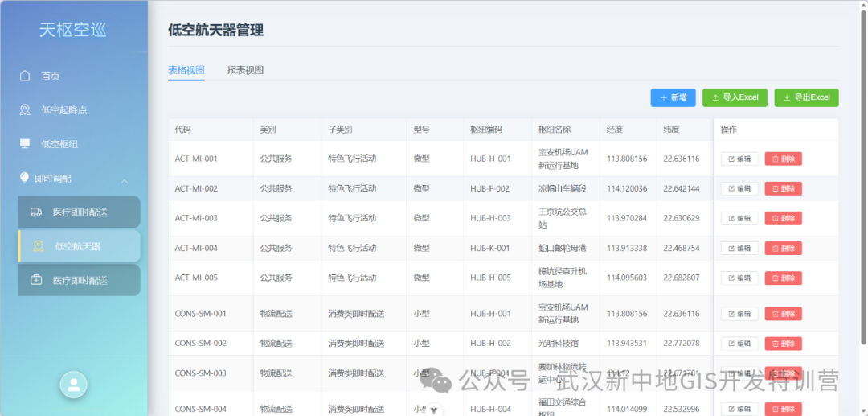
Task: Edit row ACT-MI-005
Action: [739, 278]
